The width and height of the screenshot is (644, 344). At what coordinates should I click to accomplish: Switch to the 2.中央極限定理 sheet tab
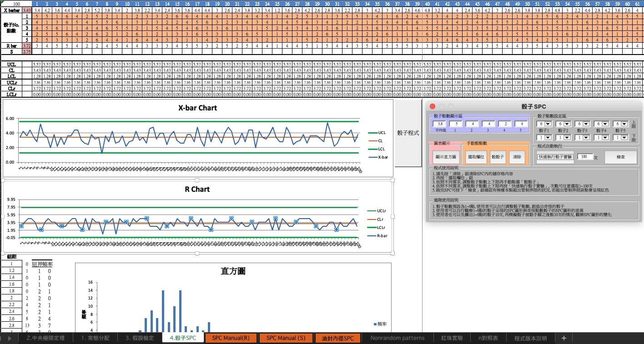(45, 338)
